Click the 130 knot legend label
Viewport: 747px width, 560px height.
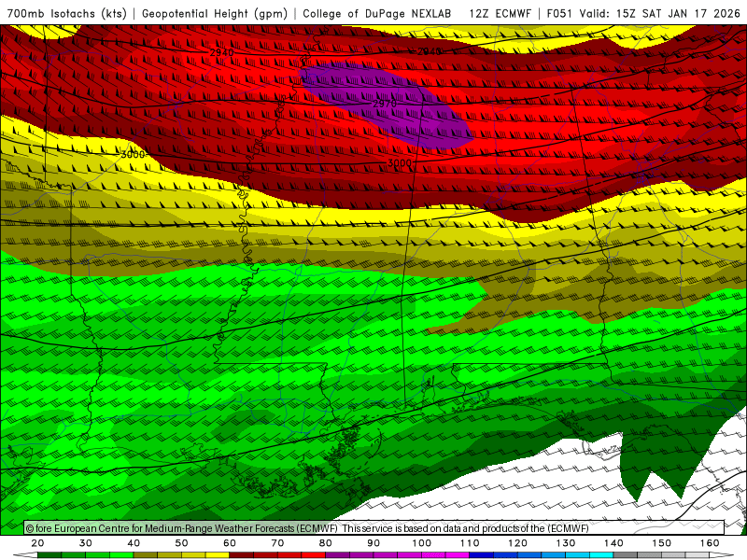[566, 543]
